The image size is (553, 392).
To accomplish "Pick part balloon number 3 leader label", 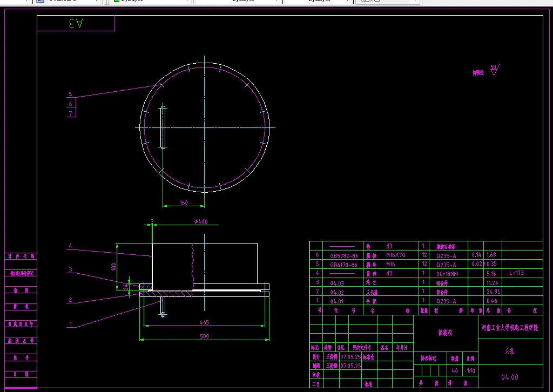I will click(x=70, y=269).
